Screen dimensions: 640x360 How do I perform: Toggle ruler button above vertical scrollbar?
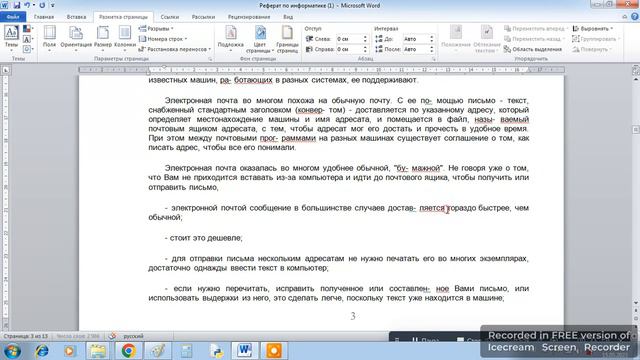[636, 70]
